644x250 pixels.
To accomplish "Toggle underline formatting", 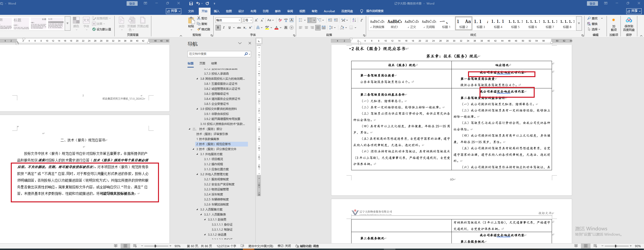I will 229,28.
